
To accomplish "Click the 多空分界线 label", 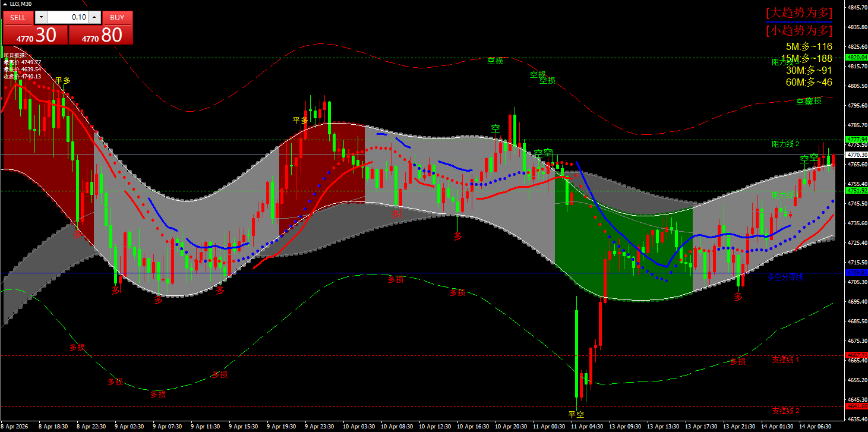I will pyautogui.click(x=785, y=277).
